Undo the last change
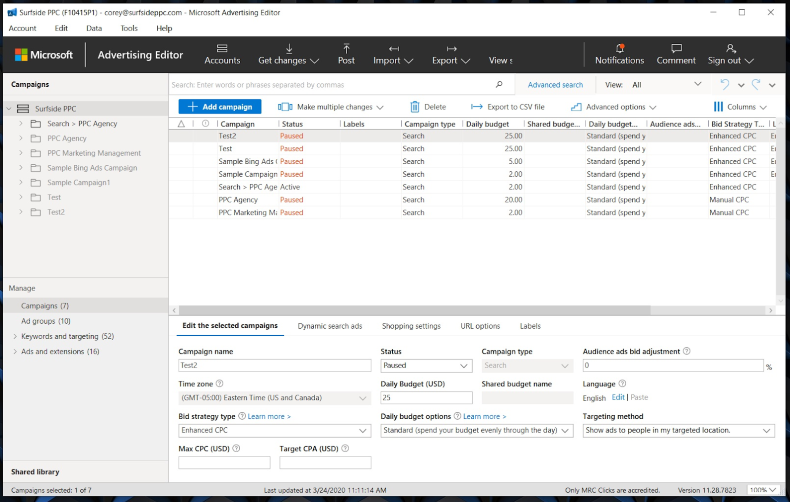Viewport: 790px width, 502px height. (x=725, y=85)
